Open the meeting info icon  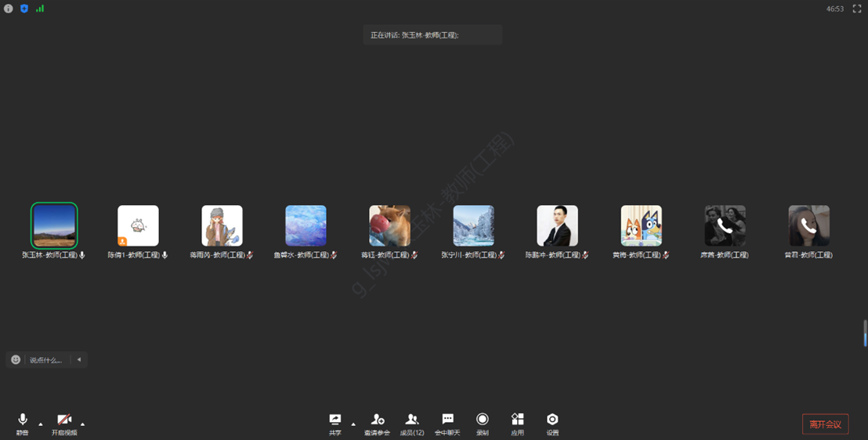tap(9, 9)
